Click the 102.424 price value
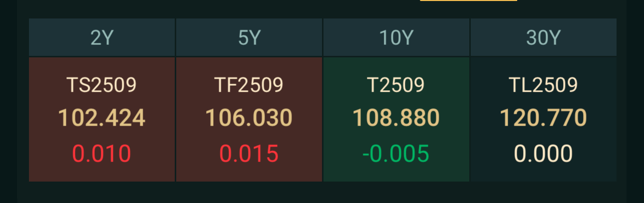644x203 pixels. 102,118
